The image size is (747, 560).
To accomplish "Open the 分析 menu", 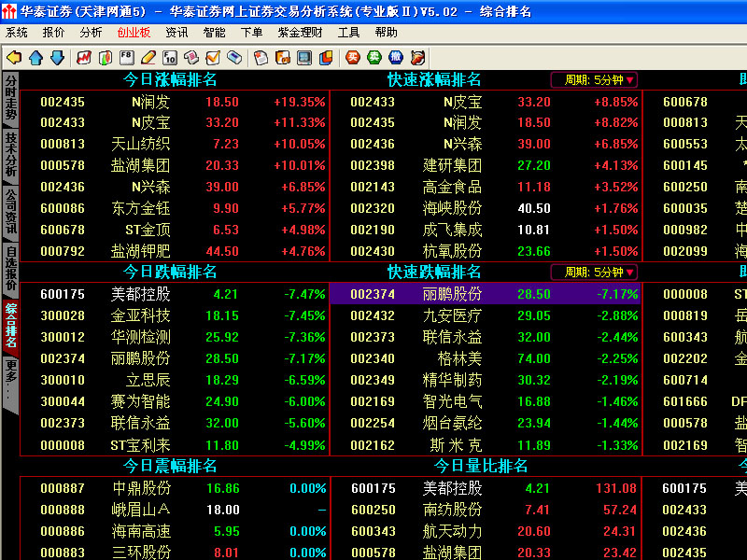I will coord(91,33).
